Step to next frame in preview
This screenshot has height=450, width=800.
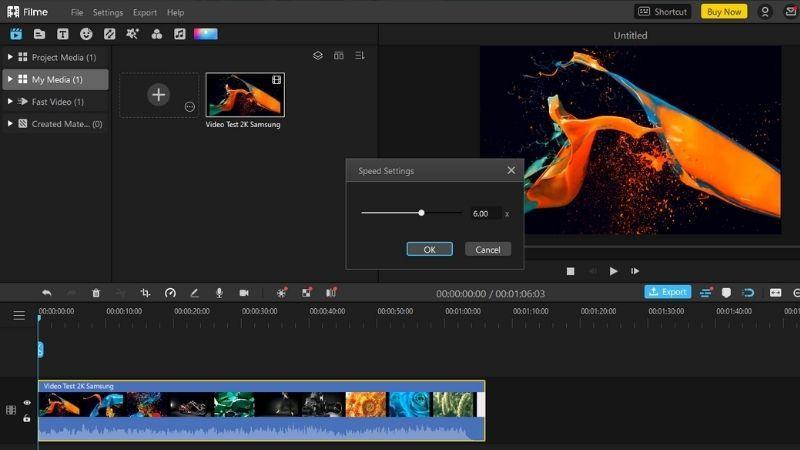(x=635, y=271)
